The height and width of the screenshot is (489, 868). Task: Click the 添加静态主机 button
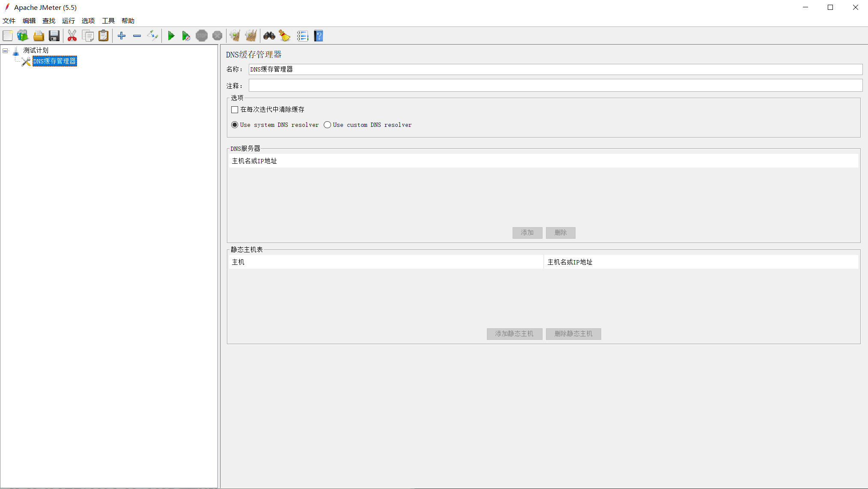[514, 334]
